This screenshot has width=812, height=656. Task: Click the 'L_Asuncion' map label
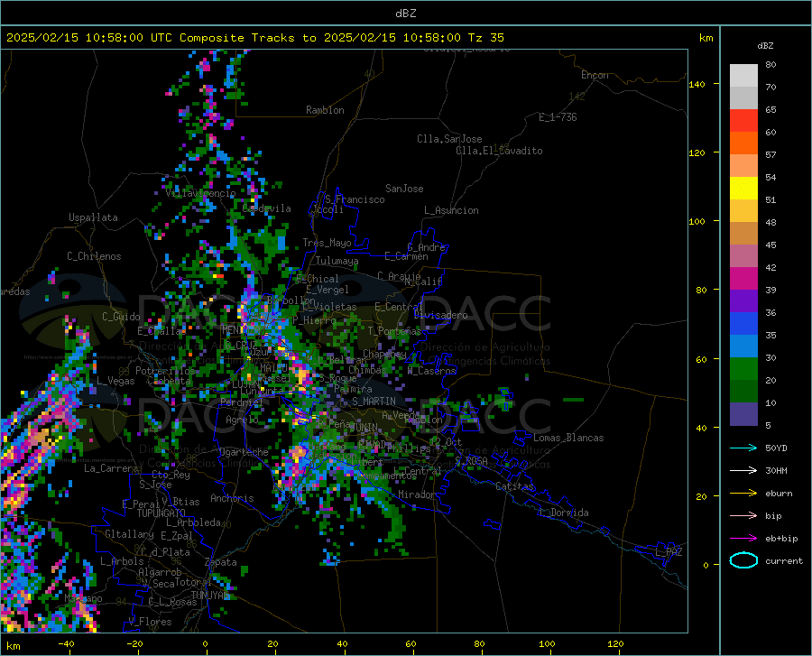[x=451, y=210]
